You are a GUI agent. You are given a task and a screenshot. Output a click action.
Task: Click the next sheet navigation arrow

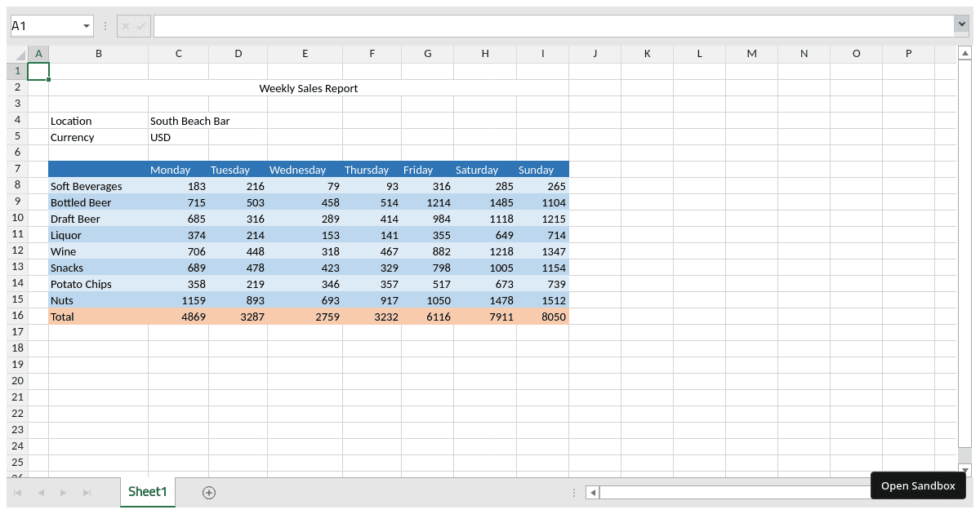64,492
